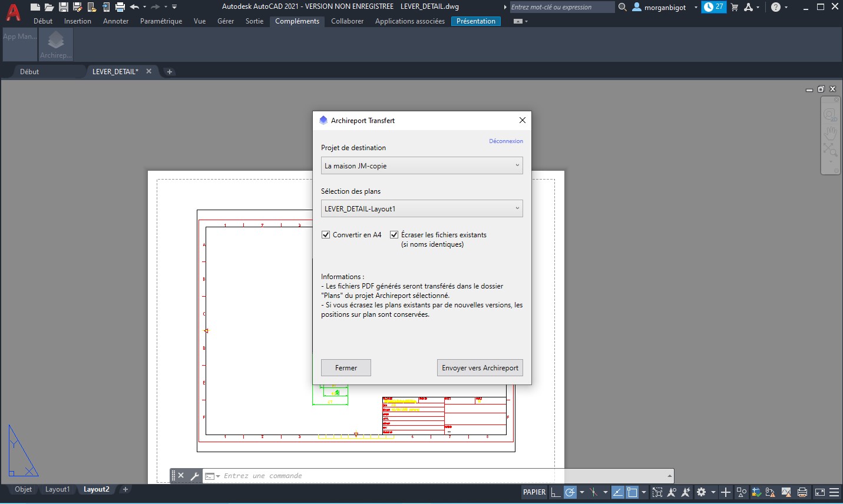
Task: Click the annotation monitor plus icon in status bar
Action: point(726,492)
